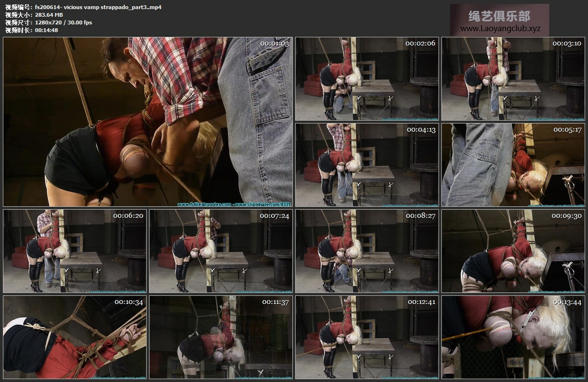Select the preview at 00:09:30

click(x=513, y=251)
